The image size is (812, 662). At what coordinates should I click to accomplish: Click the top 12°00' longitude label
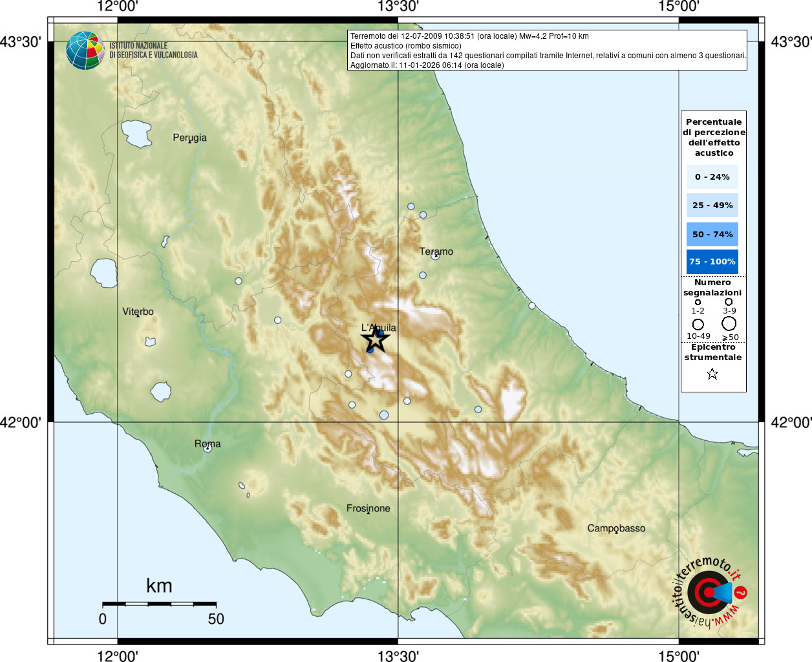[117, 6]
